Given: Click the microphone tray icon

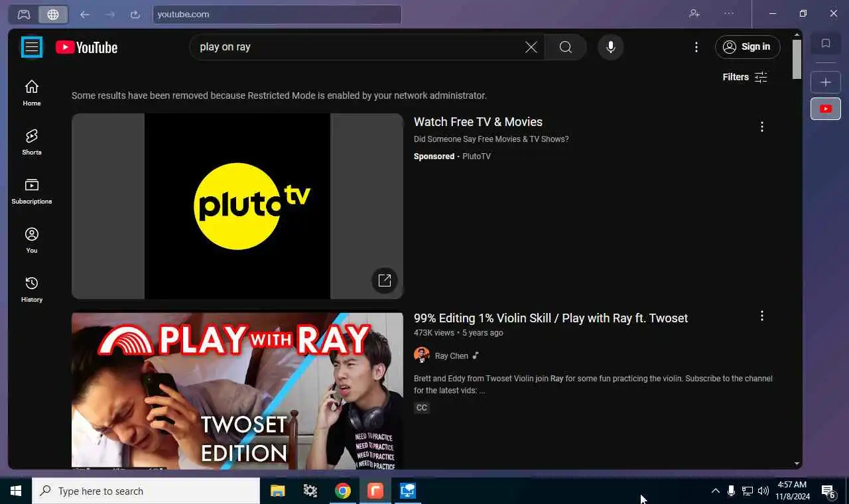Looking at the screenshot, I should (x=731, y=491).
